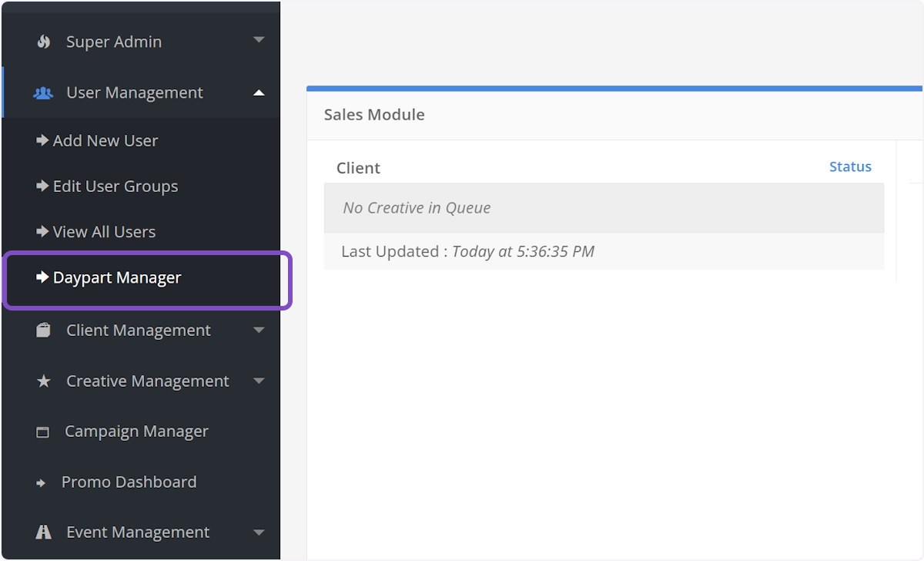The width and height of the screenshot is (924, 561).
Task: Click the Status link in Sales Module
Action: coord(850,166)
